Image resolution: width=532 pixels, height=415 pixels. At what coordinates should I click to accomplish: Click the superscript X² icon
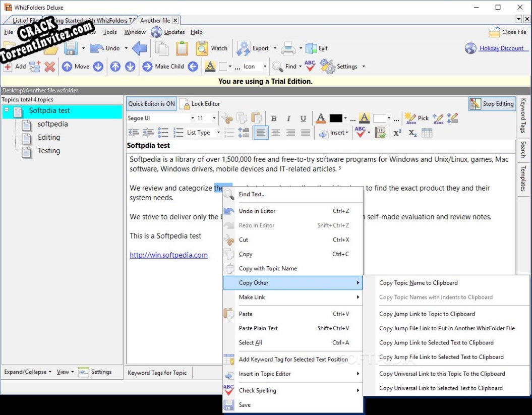(x=397, y=133)
